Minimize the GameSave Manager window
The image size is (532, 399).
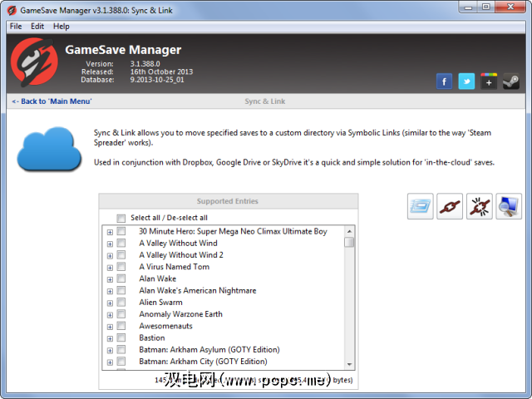click(x=468, y=7)
